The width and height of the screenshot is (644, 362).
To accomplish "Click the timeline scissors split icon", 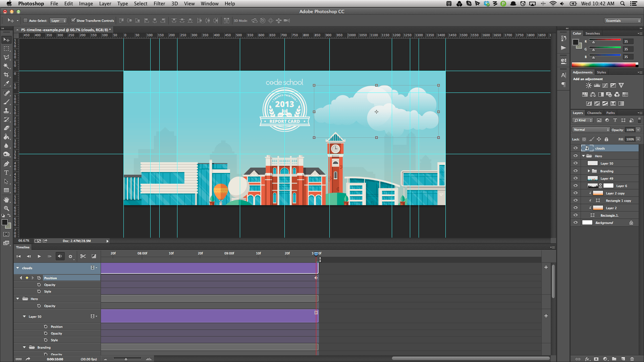I will (x=83, y=256).
